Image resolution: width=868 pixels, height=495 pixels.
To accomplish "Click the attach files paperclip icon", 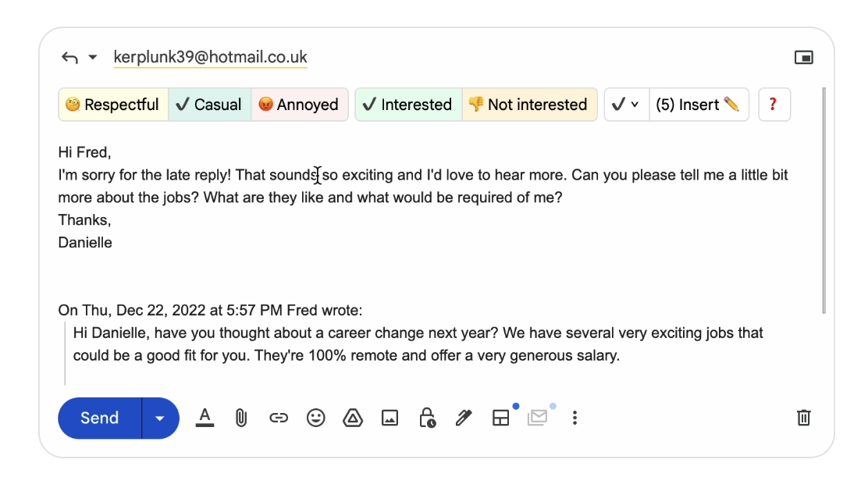I will click(241, 418).
